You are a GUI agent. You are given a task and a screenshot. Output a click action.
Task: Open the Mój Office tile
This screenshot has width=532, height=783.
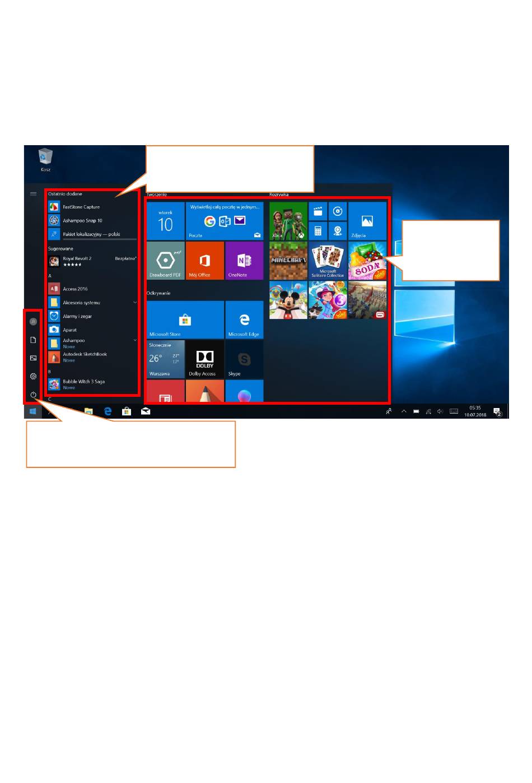pyautogui.click(x=205, y=261)
